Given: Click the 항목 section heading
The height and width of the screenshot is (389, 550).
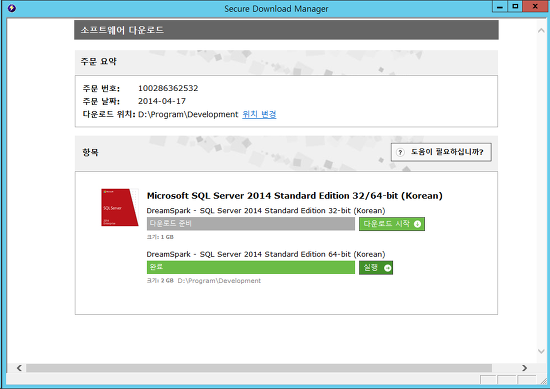Looking at the screenshot, I should 90,152.
